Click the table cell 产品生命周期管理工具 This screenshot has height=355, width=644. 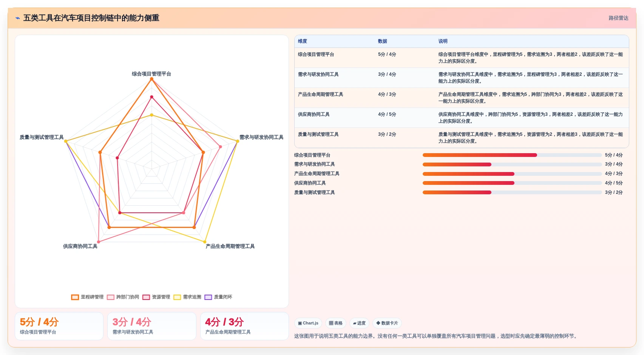click(x=320, y=94)
